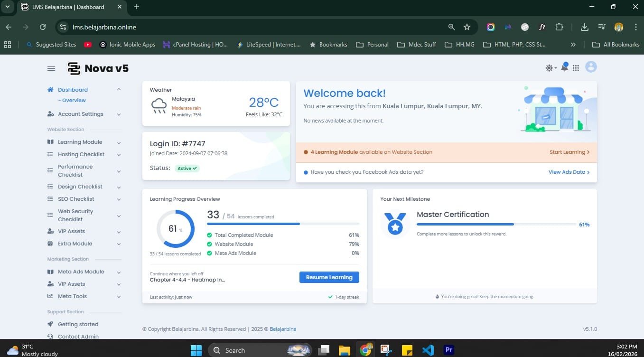Select Overview under Dashboard
Image resolution: width=644 pixels, height=357 pixels.
pyautogui.click(x=72, y=100)
